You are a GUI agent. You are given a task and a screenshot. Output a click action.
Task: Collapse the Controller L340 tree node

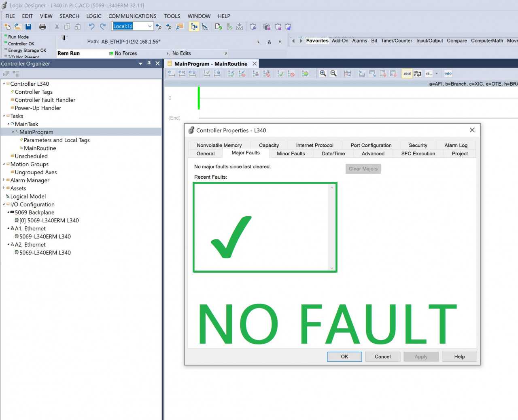pos(4,84)
